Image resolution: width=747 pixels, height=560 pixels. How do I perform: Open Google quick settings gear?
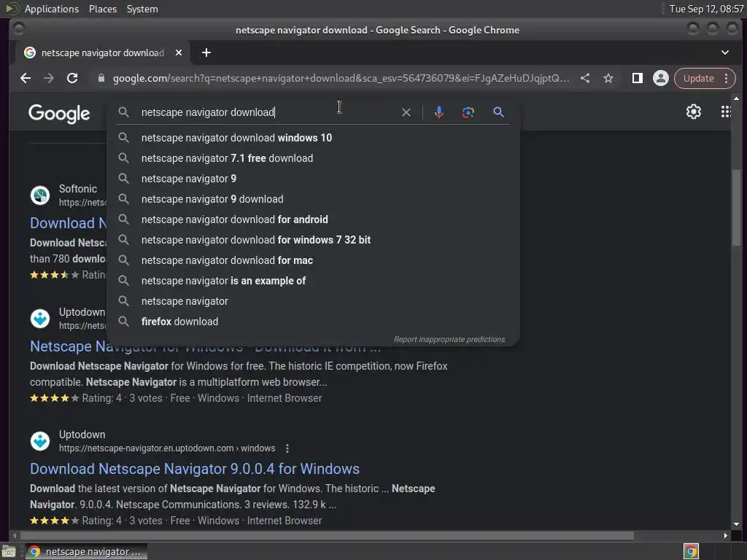click(694, 112)
